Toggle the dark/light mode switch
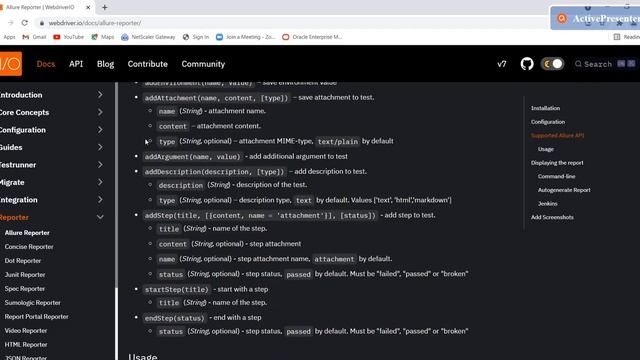 [552, 64]
